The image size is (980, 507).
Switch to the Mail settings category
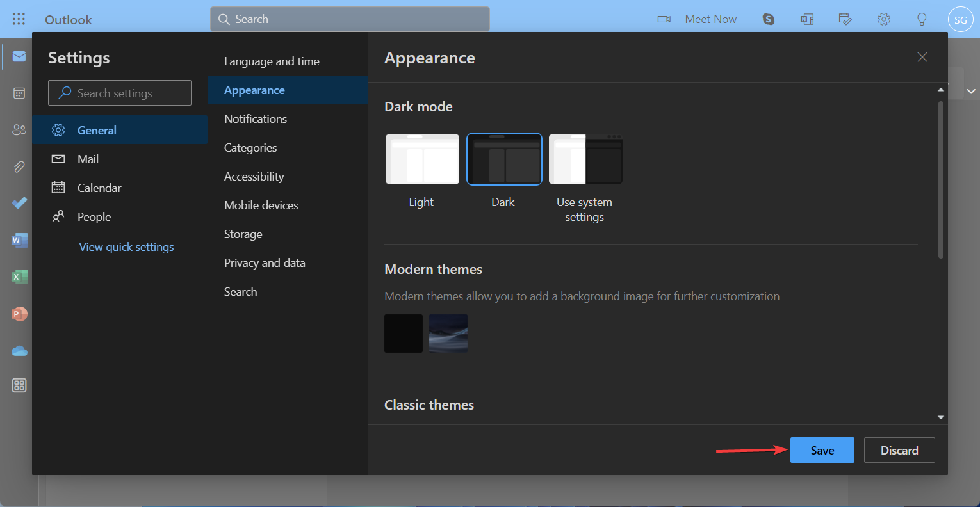tap(88, 159)
